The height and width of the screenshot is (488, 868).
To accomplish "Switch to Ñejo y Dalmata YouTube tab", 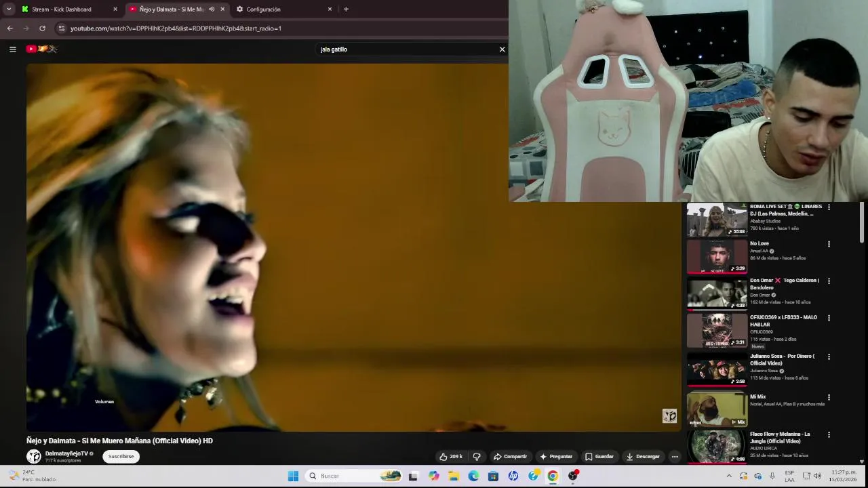I will [x=172, y=9].
